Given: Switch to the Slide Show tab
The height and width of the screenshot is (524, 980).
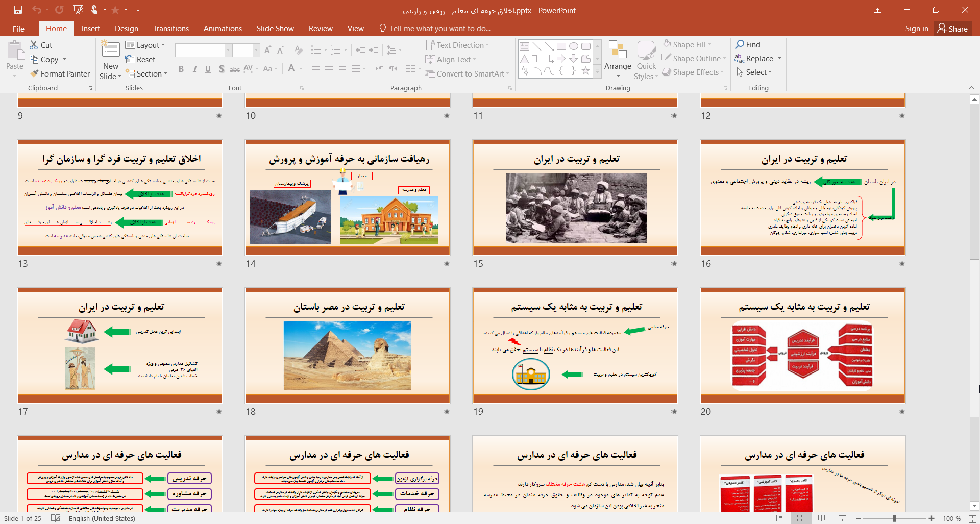Looking at the screenshot, I should coord(275,29).
